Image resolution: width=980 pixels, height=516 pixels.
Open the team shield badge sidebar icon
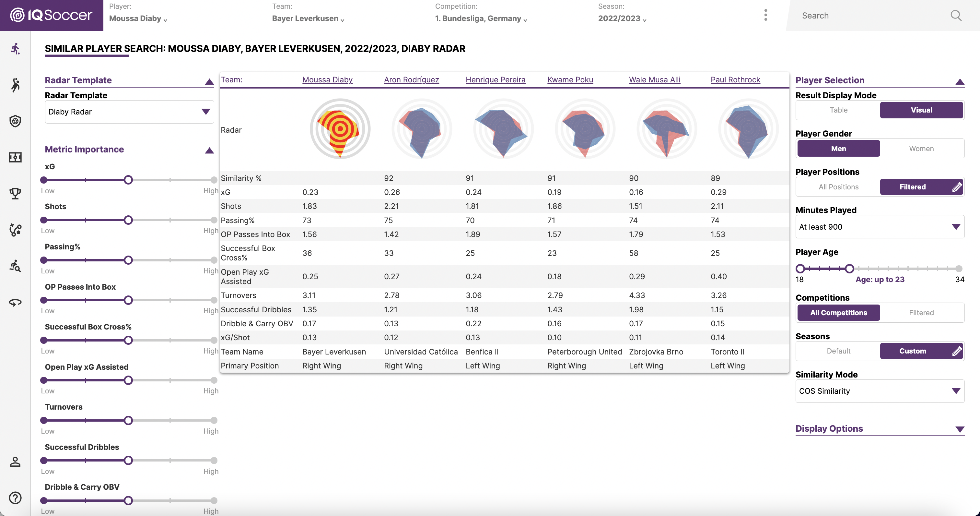pyautogui.click(x=15, y=121)
